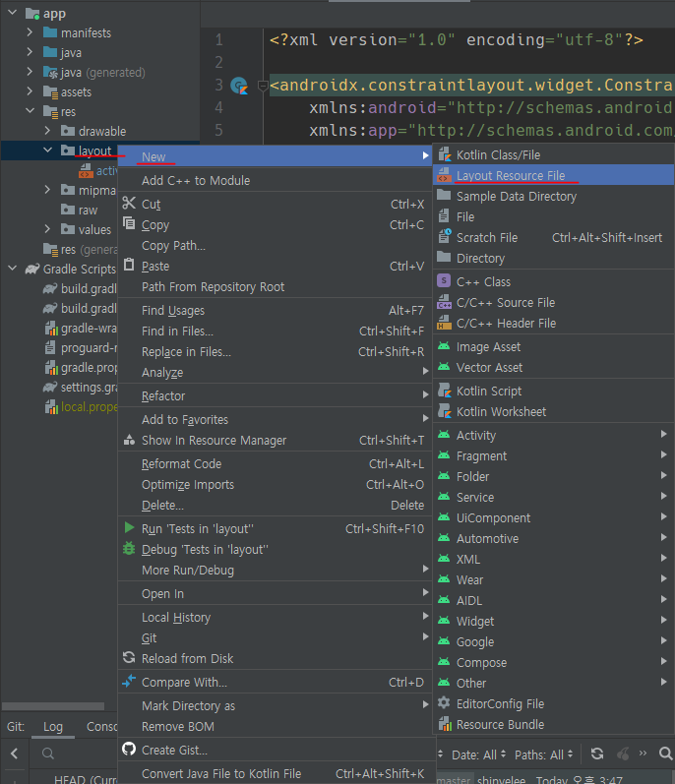Open the Date: All filter dropdown
Screen dimensions: 675x784
[x=478, y=754]
